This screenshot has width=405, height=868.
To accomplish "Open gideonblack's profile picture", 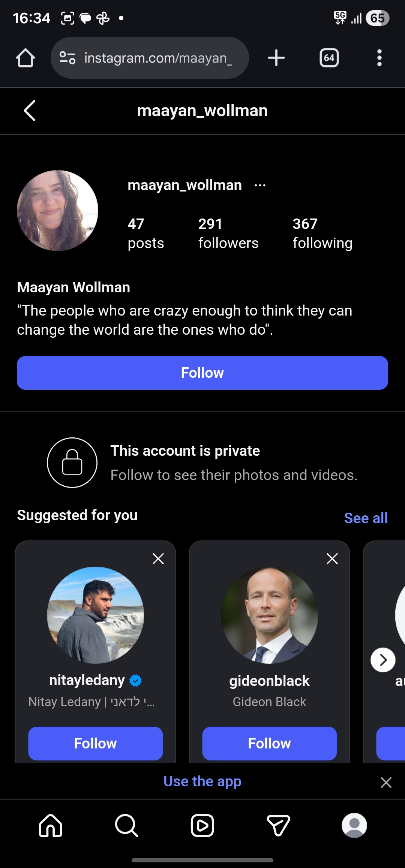I will point(269,615).
